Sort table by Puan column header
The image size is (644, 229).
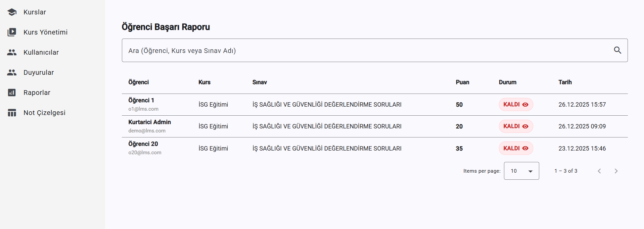[462, 82]
